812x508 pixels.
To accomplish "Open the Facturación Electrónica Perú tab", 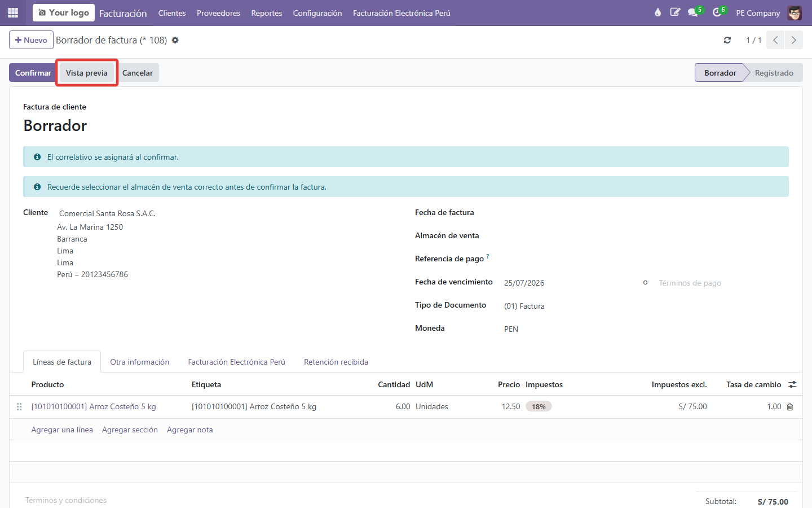I will [237, 362].
